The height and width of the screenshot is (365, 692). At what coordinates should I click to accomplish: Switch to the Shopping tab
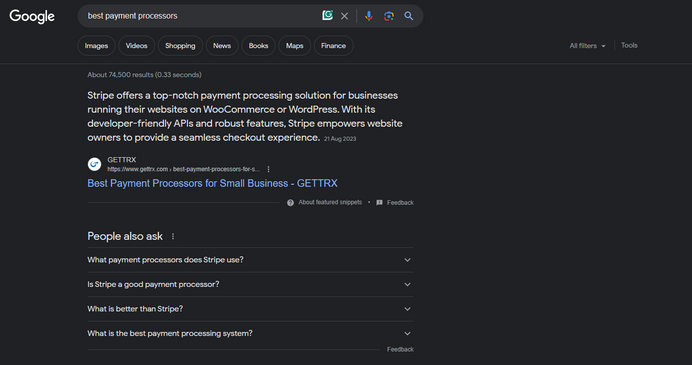[x=180, y=46]
